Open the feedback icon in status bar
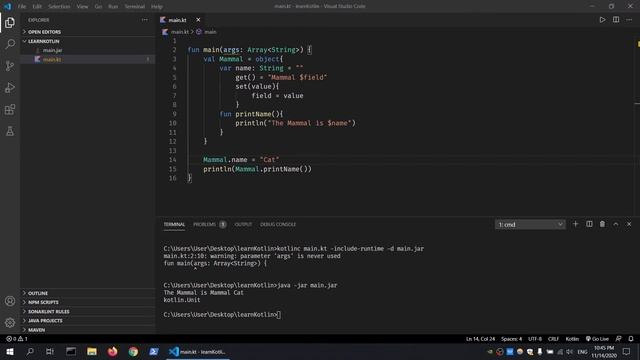 pyautogui.click(x=618, y=339)
